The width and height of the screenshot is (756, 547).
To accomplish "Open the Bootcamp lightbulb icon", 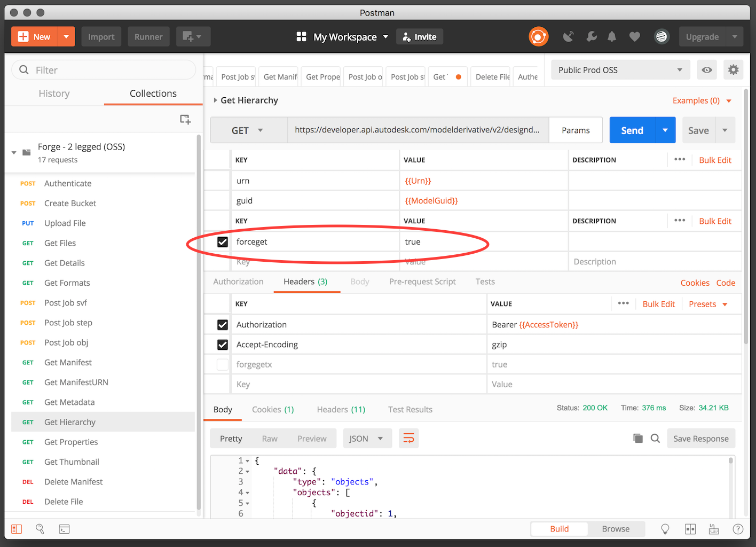I will [665, 529].
